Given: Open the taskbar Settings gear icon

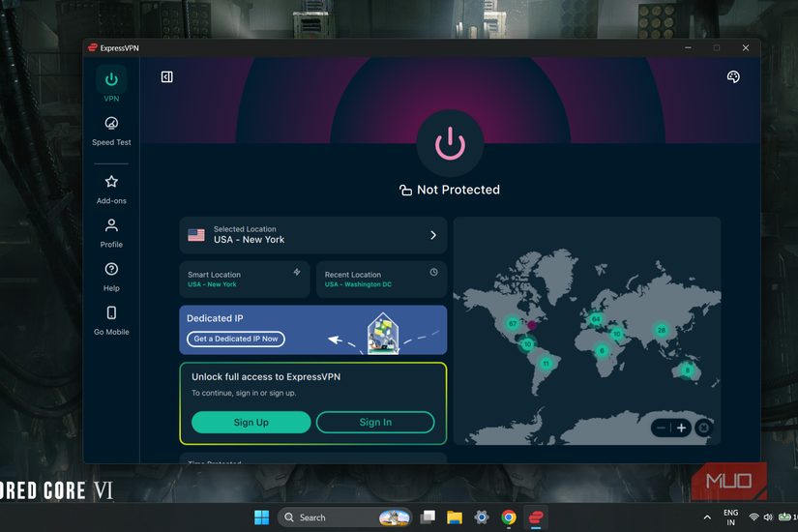Looking at the screenshot, I should pyautogui.click(x=482, y=517).
